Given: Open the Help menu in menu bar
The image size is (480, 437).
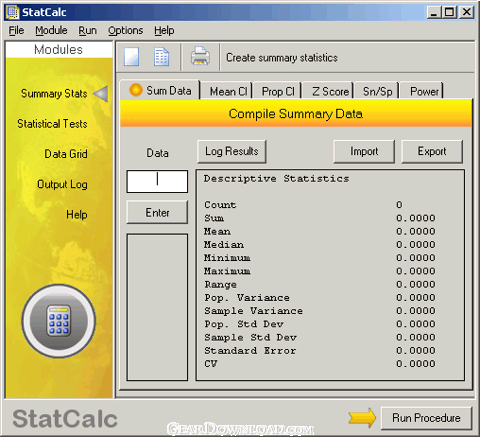Looking at the screenshot, I should tap(164, 31).
